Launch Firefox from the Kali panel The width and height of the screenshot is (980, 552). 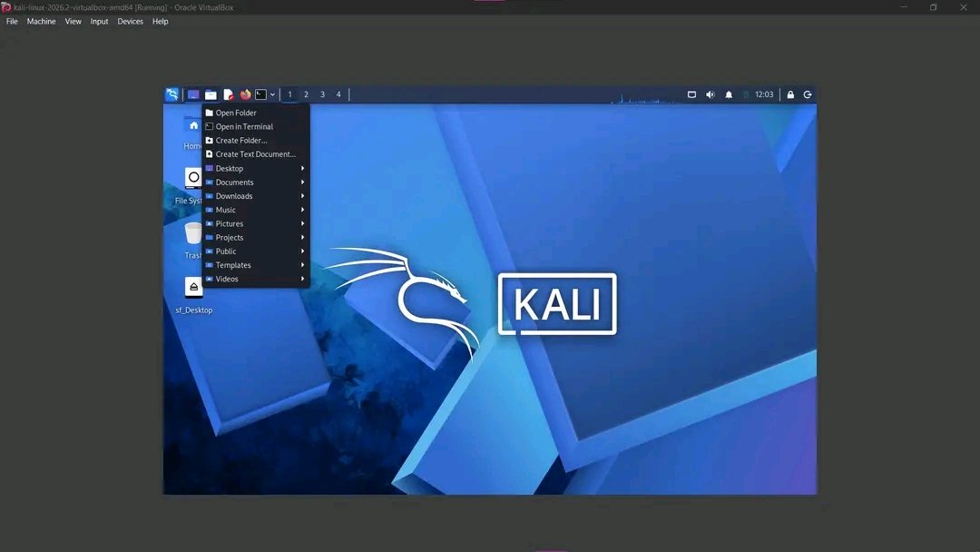tap(245, 94)
